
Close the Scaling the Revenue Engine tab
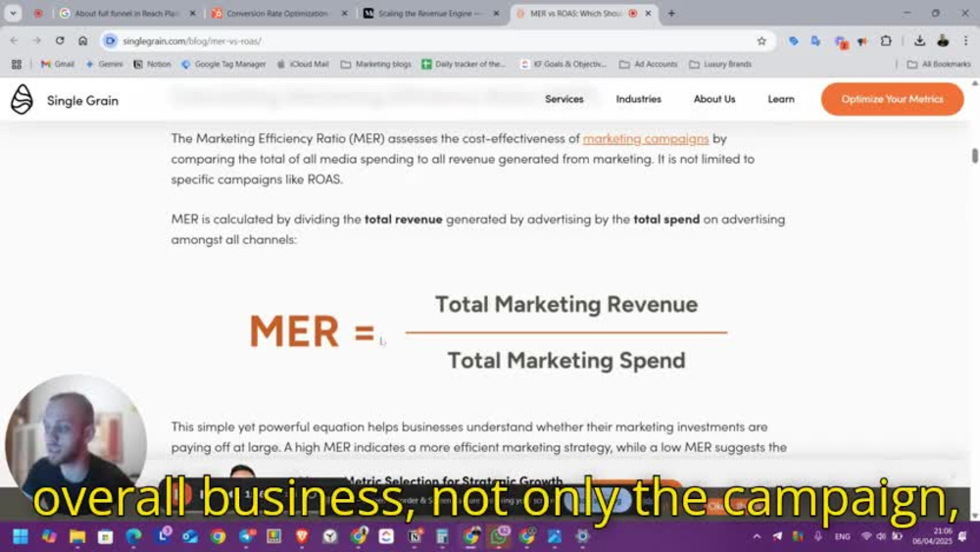click(496, 13)
